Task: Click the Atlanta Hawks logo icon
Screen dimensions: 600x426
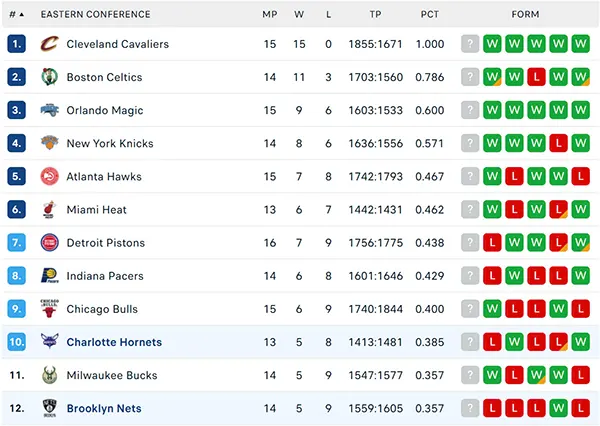Action: [x=50, y=176]
